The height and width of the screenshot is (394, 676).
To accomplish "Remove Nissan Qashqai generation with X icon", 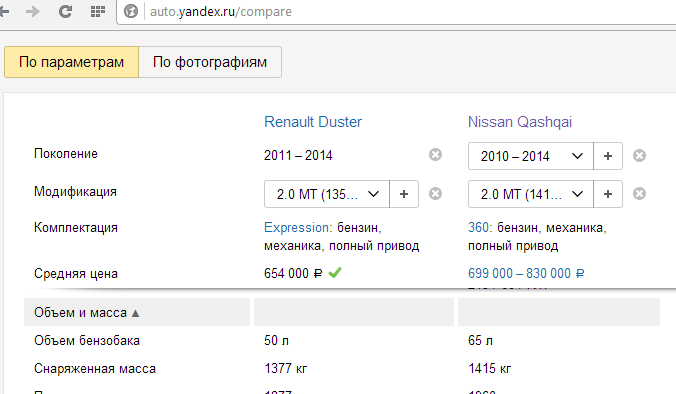I will pos(639,156).
